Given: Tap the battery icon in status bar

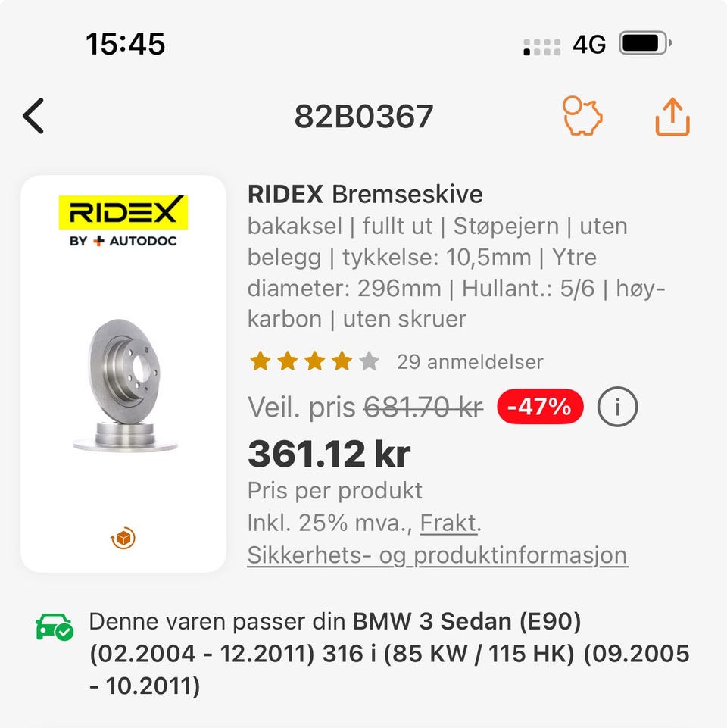Looking at the screenshot, I should (644, 43).
